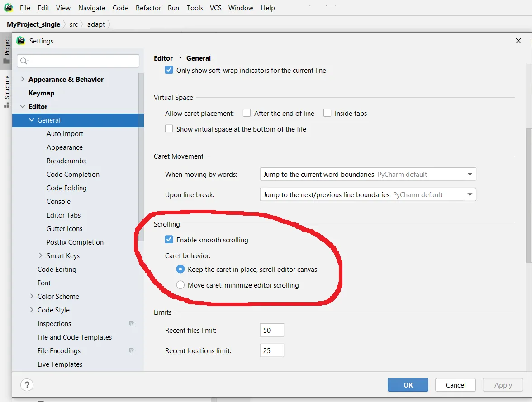Open the VCS menu

215,8
